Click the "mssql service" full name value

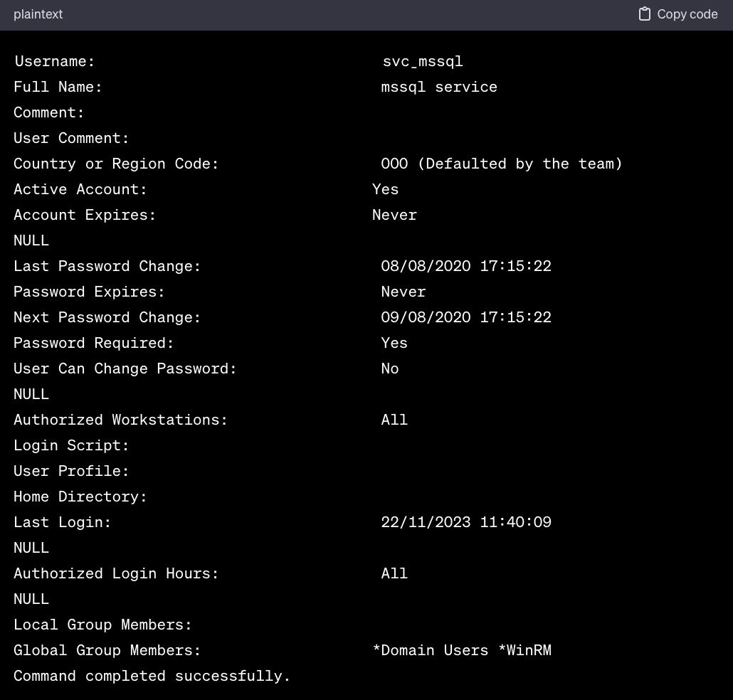[439, 87]
